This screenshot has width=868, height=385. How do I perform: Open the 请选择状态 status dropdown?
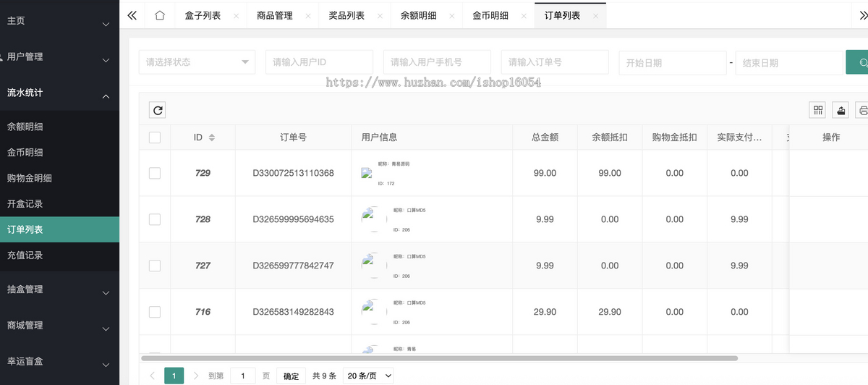(197, 62)
